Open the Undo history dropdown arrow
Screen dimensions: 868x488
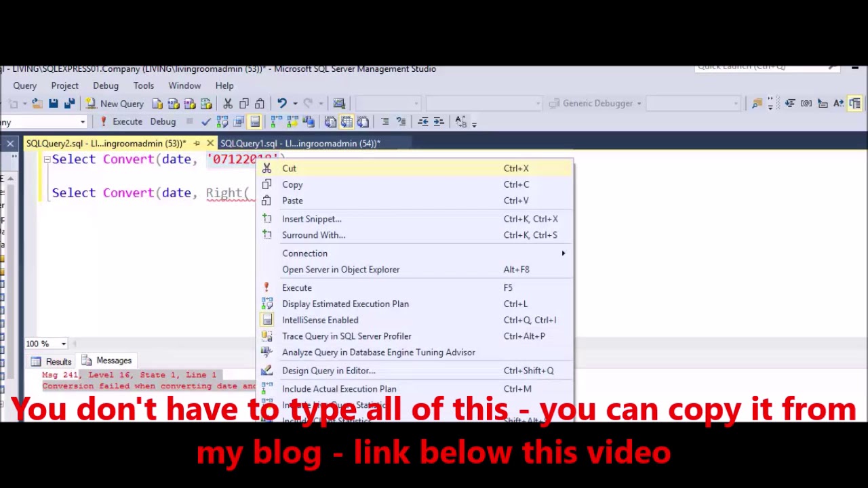pos(294,104)
